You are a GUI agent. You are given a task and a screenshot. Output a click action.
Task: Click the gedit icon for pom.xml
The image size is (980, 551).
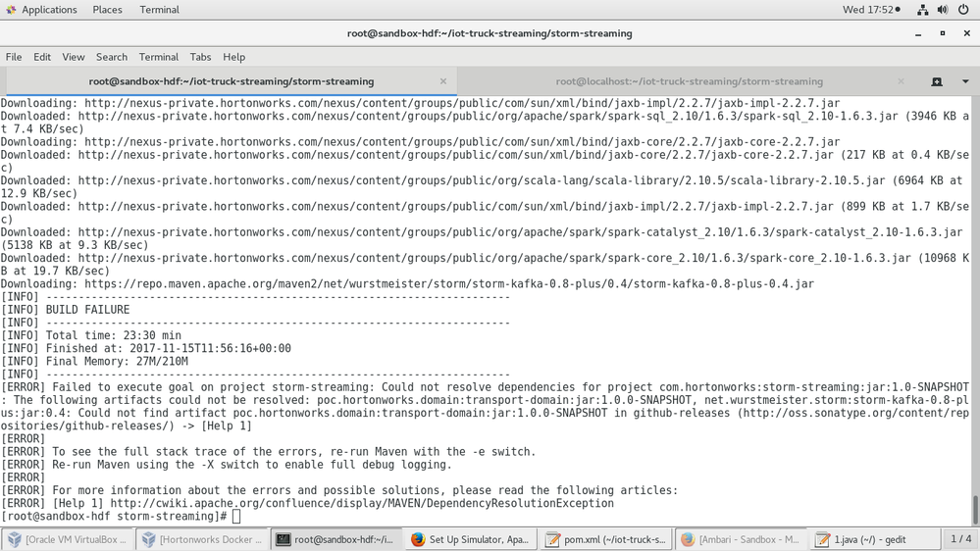point(552,539)
